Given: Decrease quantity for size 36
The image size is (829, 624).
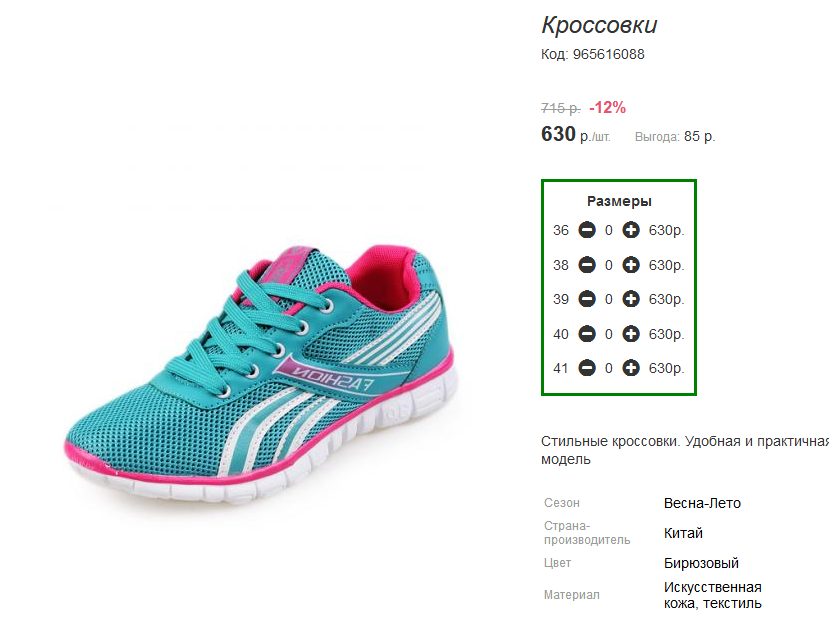Looking at the screenshot, I should (x=587, y=230).
